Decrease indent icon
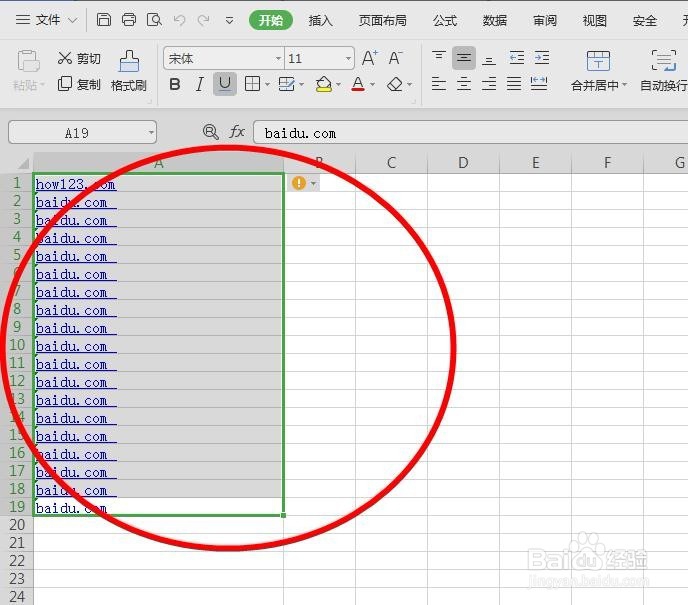This screenshot has width=688, height=605. point(517,58)
